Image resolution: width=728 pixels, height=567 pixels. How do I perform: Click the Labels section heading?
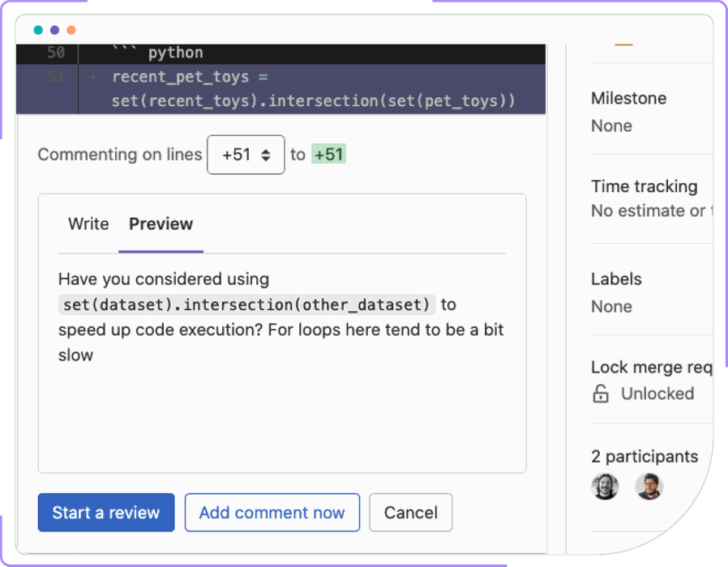tap(616, 279)
